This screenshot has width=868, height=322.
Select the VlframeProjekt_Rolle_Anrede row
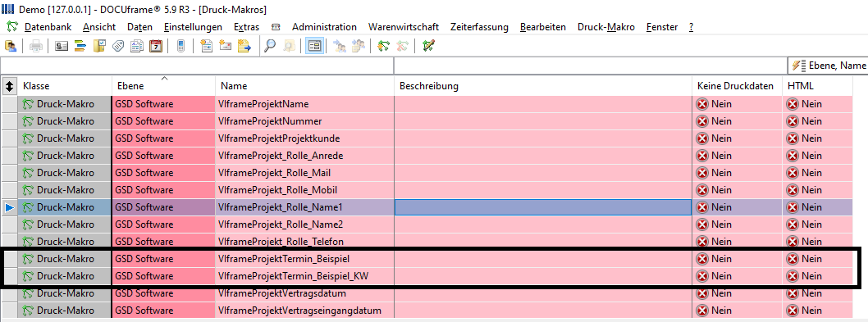click(427, 156)
